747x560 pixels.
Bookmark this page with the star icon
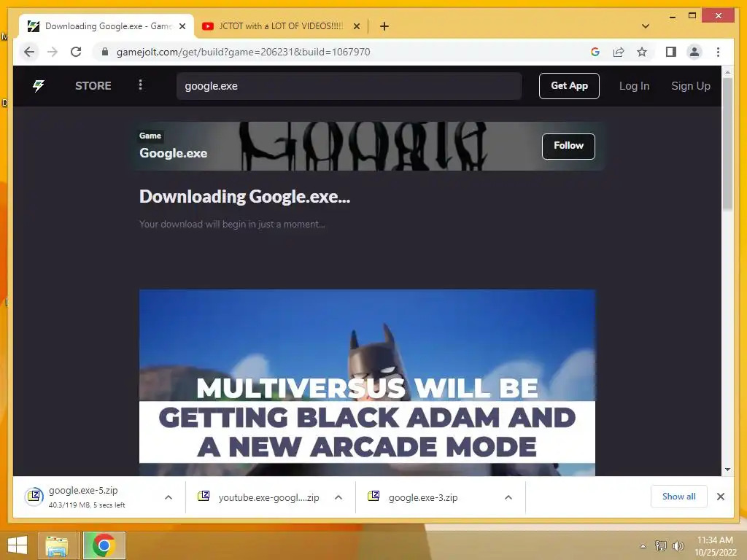(642, 52)
